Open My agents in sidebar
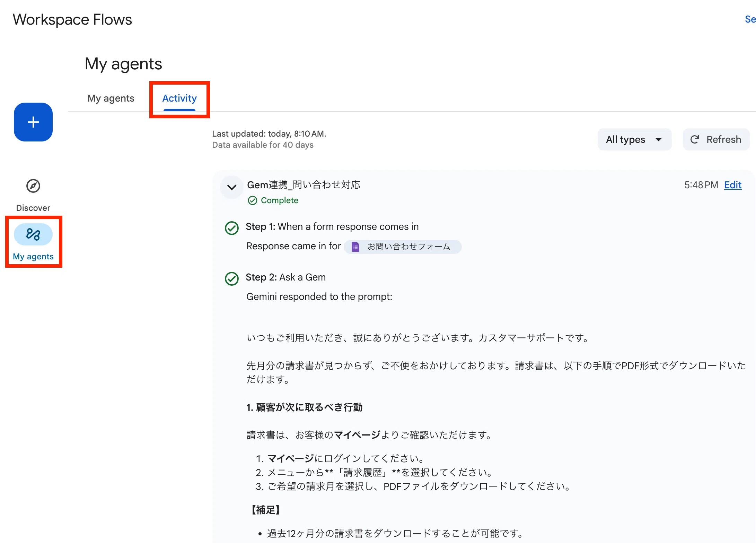This screenshot has height=543, width=756. 33,242
